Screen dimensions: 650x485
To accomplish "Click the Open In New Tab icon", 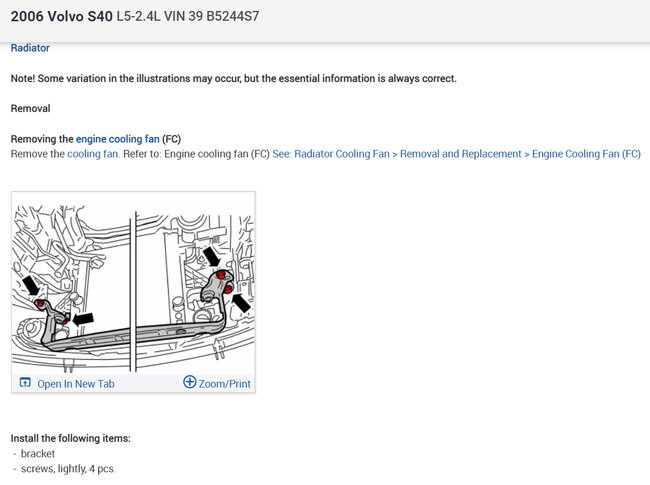I will point(25,382).
